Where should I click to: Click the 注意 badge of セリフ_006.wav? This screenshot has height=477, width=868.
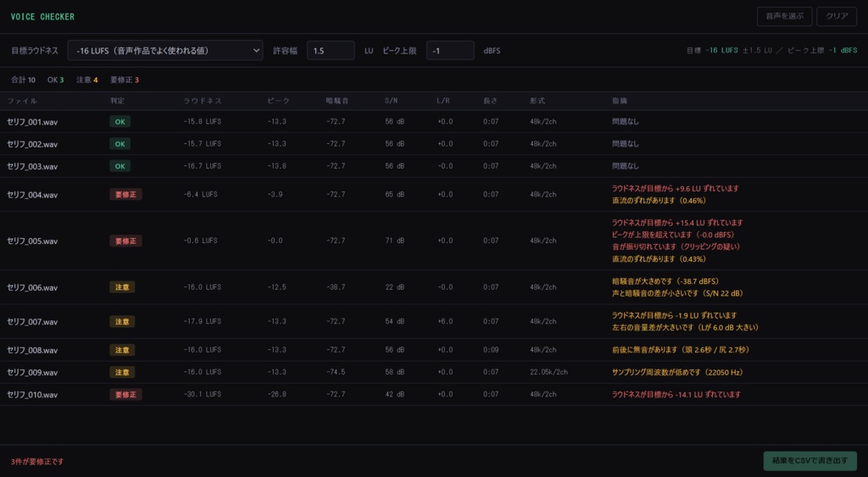click(x=122, y=287)
